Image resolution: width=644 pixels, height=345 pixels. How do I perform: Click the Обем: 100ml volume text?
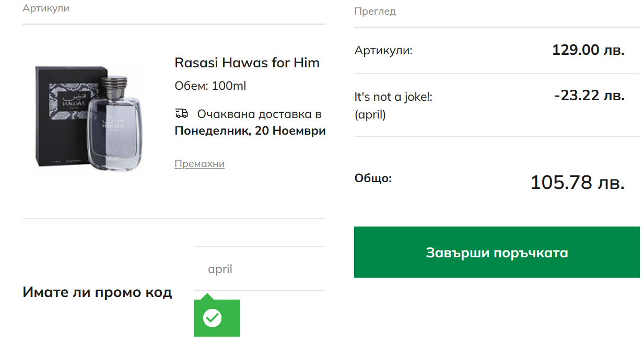tap(210, 86)
